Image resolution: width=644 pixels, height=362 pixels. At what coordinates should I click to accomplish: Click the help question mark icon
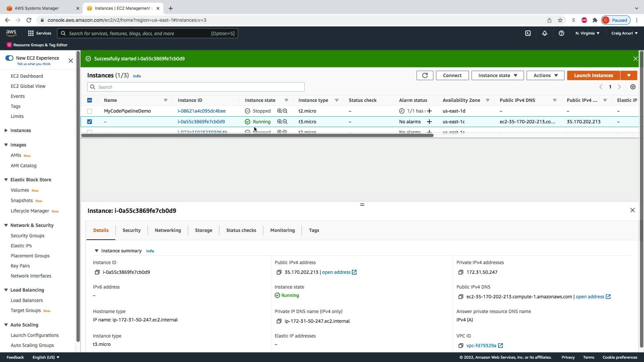(561, 33)
